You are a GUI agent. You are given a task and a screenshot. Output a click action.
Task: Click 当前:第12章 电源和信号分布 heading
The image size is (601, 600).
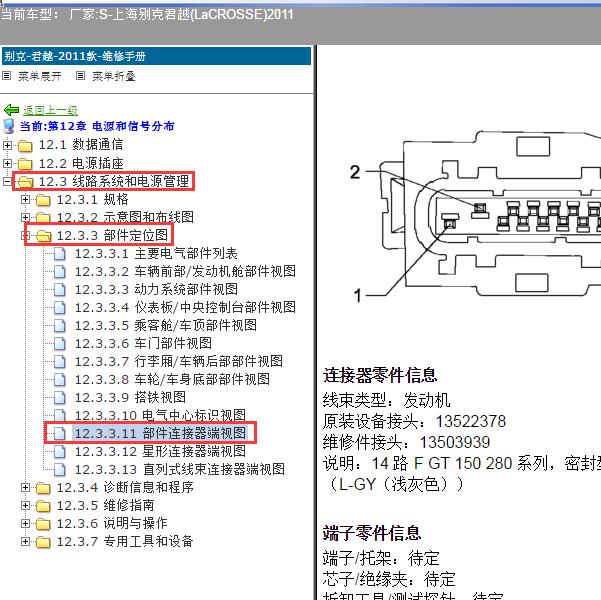pos(97,126)
